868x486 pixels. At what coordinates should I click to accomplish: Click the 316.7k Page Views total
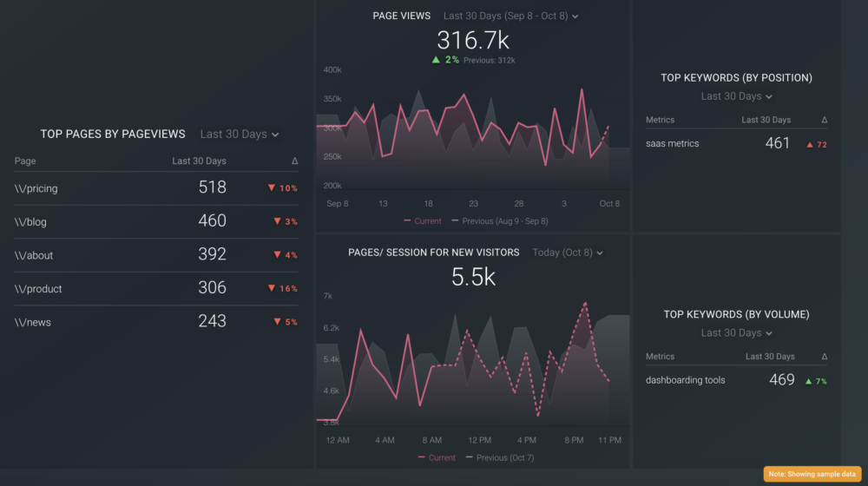tap(472, 40)
